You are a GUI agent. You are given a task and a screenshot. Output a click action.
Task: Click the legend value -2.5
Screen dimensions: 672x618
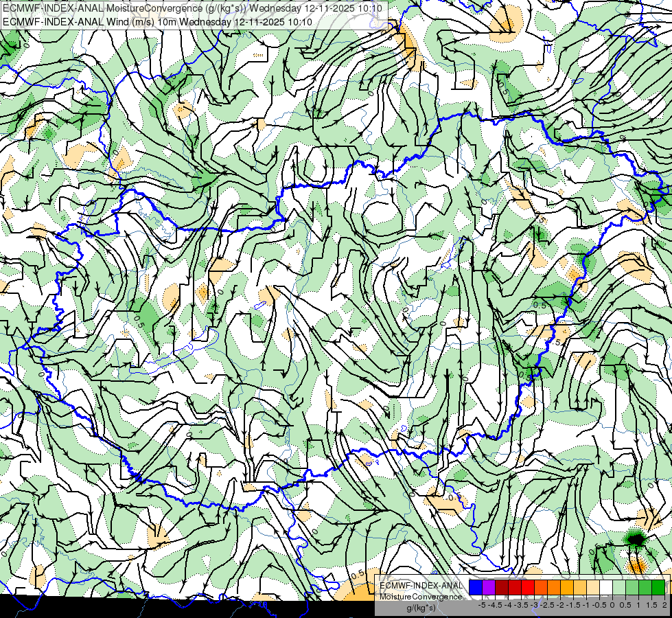[547, 605]
